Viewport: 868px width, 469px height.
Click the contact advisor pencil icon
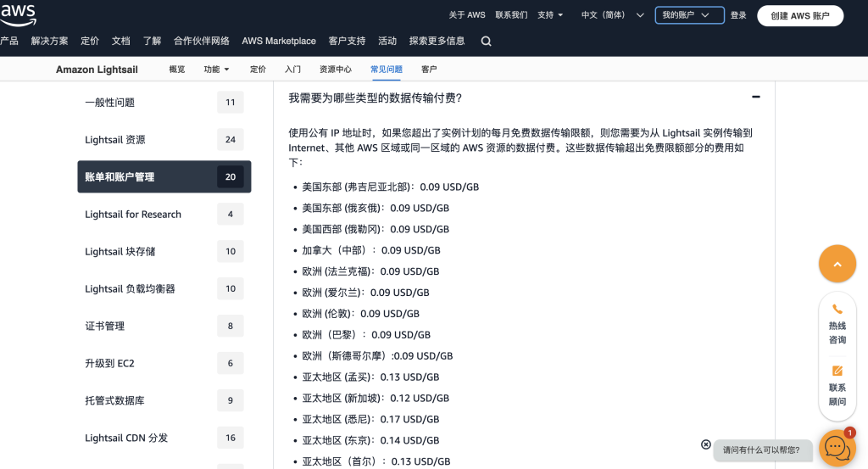(837, 371)
